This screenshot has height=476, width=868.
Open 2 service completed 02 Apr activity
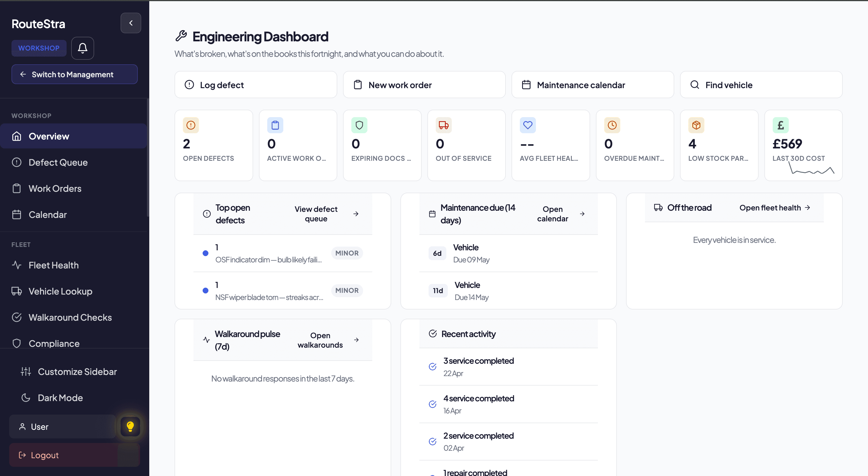[508, 442]
